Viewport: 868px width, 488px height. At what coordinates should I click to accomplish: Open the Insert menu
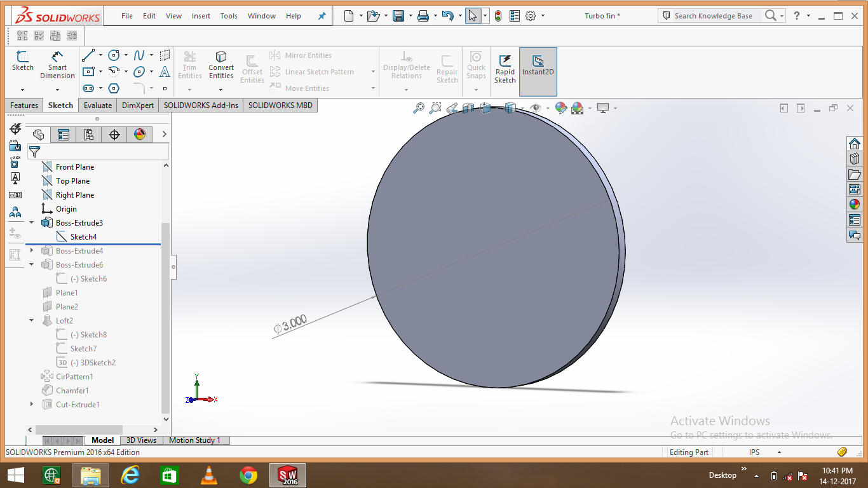click(x=201, y=16)
